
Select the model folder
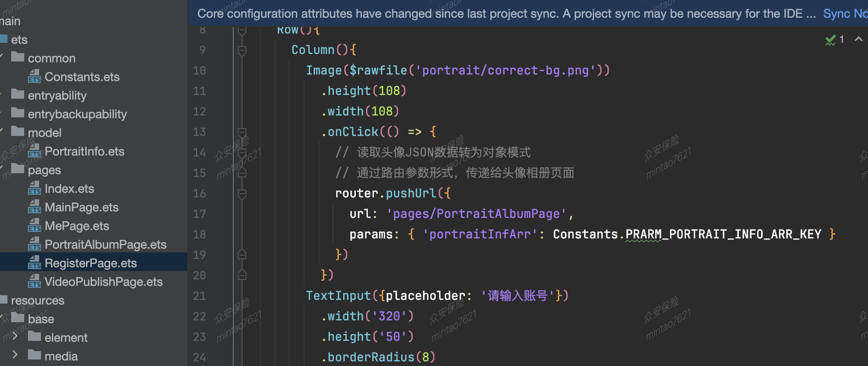45,133
